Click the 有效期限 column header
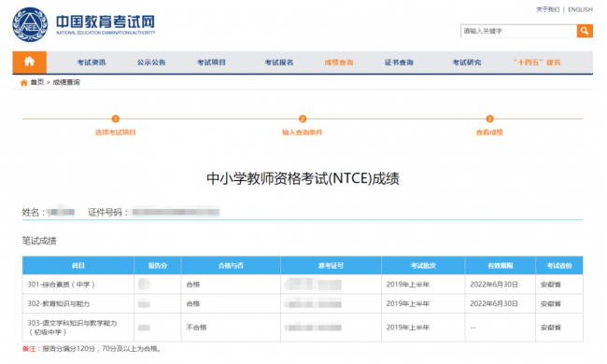 tap(501, 266)
